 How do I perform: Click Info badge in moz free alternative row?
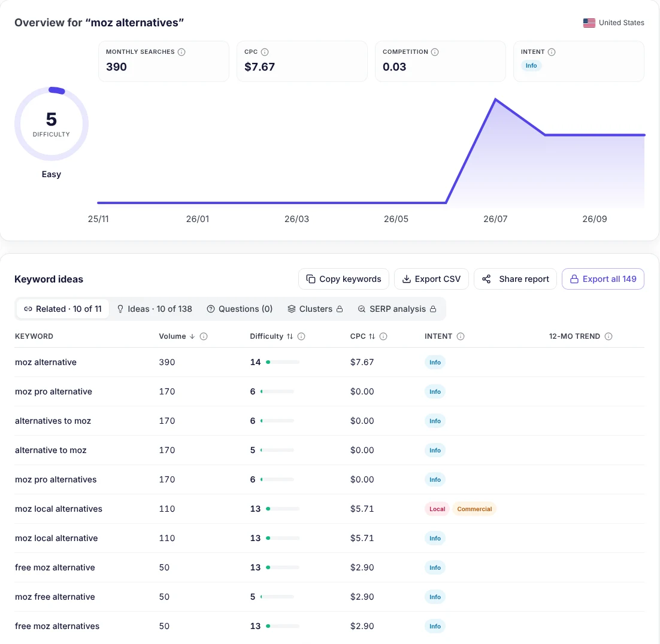(435, 597)
